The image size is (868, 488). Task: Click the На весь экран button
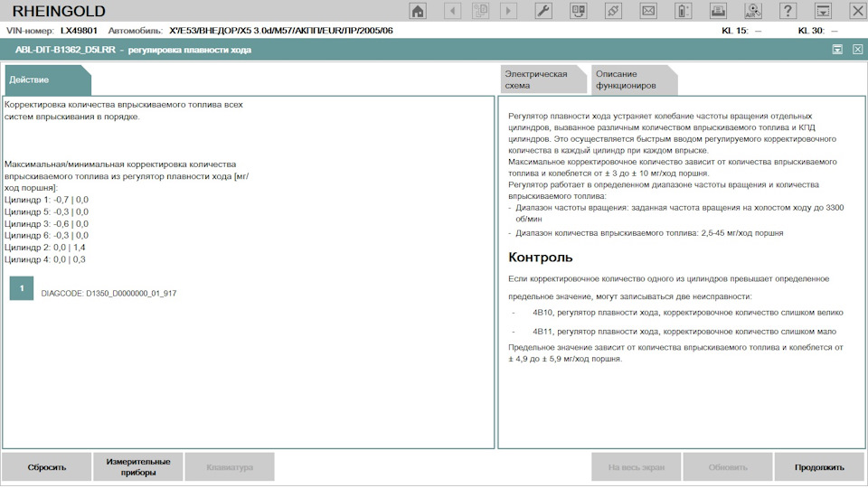(x=636, y=467)
